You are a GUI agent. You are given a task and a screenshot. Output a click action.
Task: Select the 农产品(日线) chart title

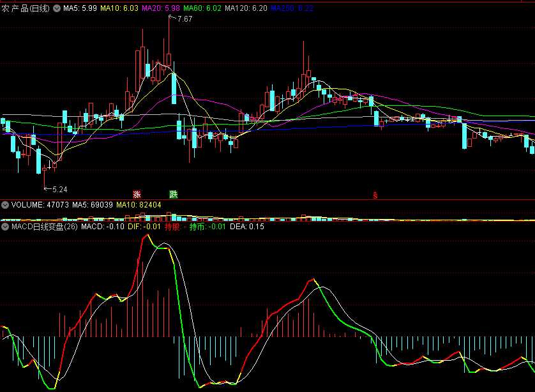tap(26, 8)
